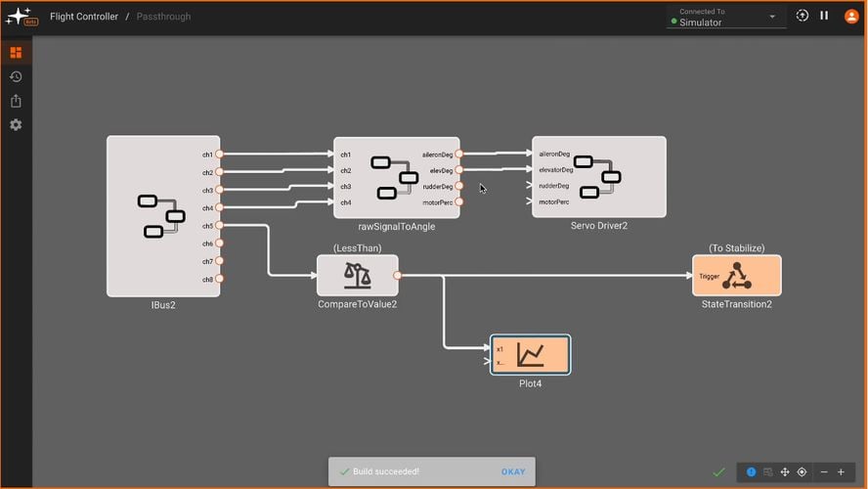The width and height of the screenshot is (868, 489).
Task: Click the CompareToValue2 label
Action: coord(357,304)
